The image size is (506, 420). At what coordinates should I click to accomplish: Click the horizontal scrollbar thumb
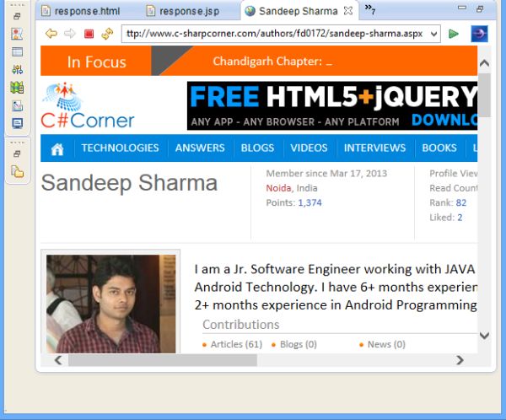click(x=163, y=360)
